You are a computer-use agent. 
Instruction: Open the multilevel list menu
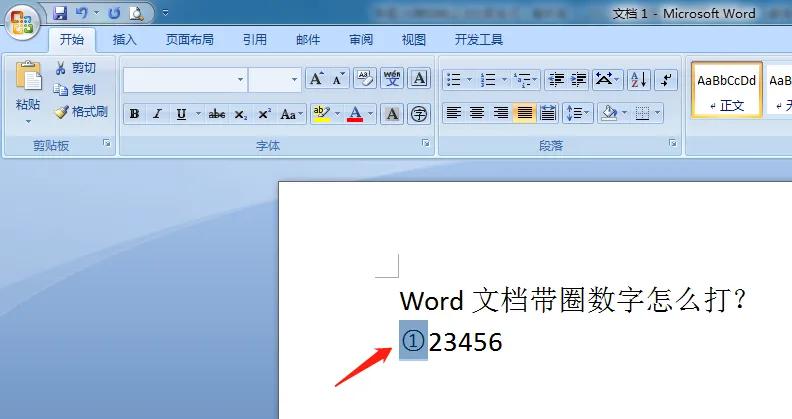pyautogui.click(x=525, y=79)
